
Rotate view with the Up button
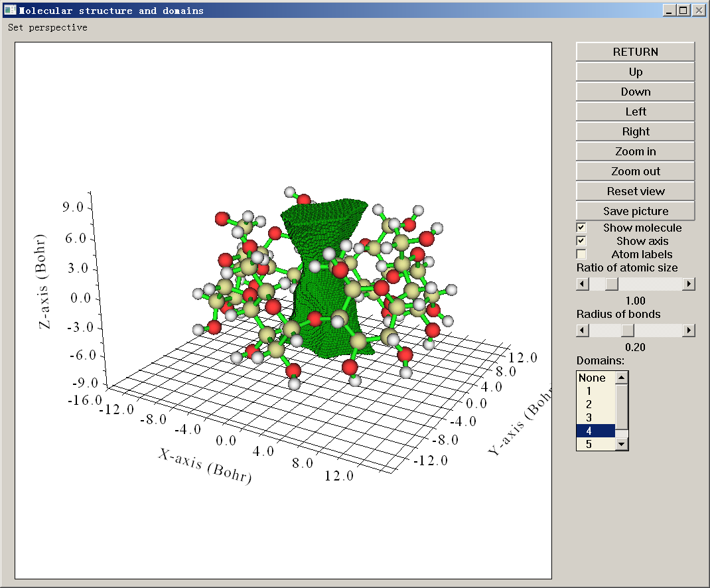635,72
